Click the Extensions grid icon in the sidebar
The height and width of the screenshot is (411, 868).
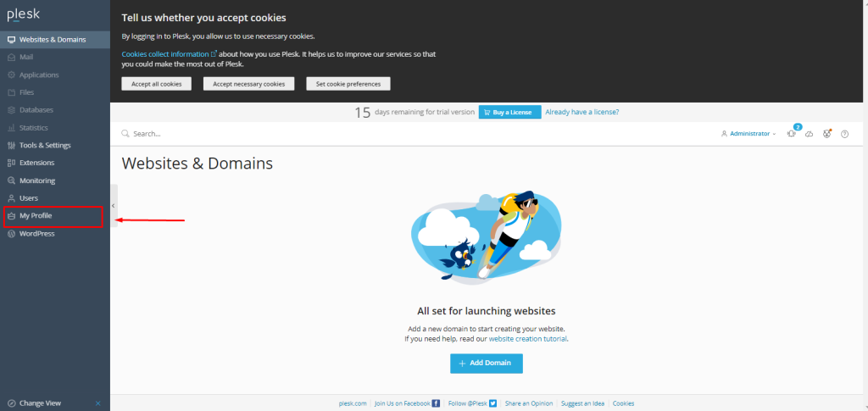[x=11, y=164]
